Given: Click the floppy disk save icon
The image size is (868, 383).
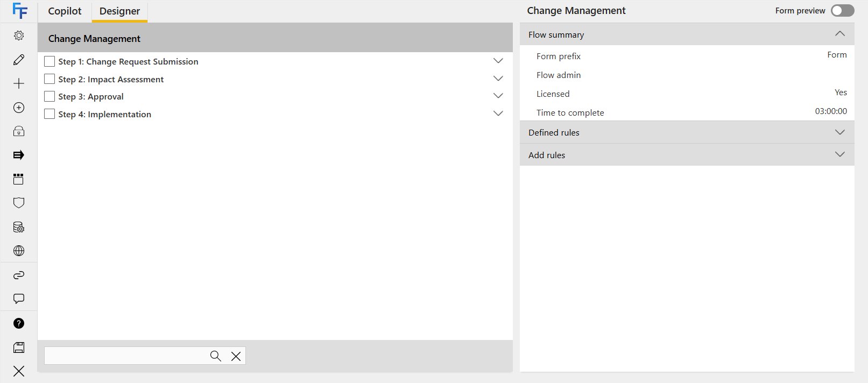Looking at the screenshot, I should [x=19, y=347].
